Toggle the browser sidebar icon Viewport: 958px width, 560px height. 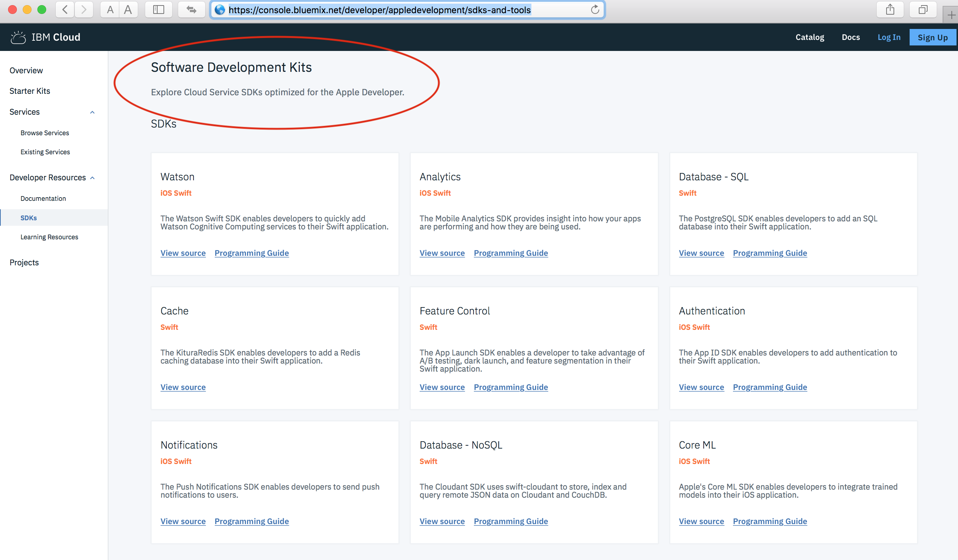(159, 10)
